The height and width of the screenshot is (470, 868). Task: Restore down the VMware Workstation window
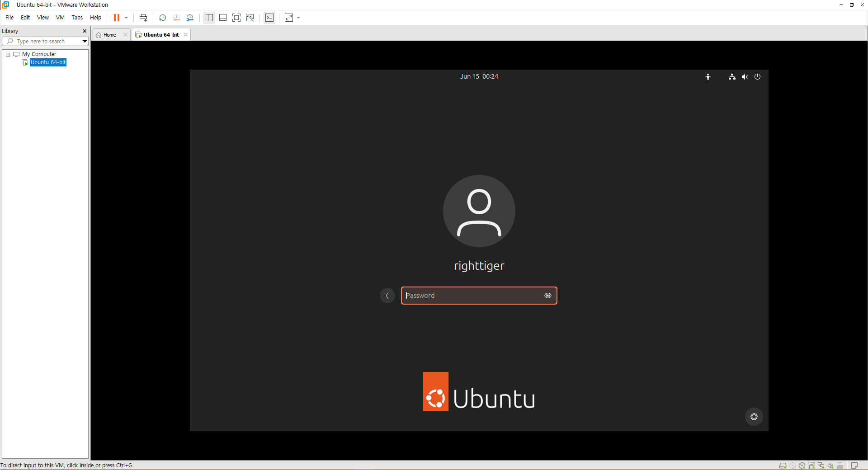[852, 5]
